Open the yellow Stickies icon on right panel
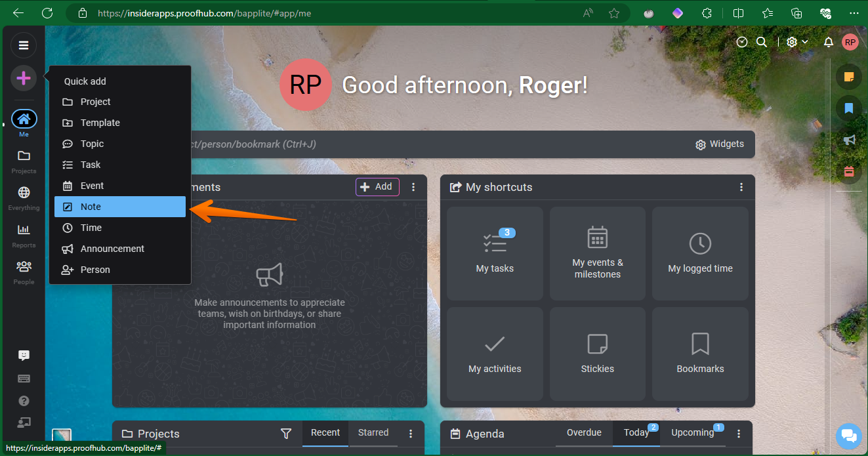Image resolution: width=868 pixels, height=456 pixels. [849, 77]
